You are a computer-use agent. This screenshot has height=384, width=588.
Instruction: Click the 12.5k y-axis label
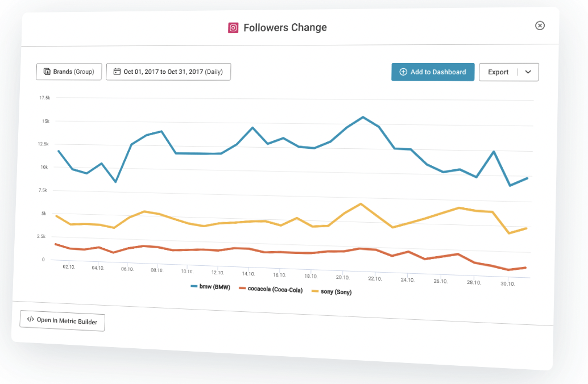[x=43, y=144]
